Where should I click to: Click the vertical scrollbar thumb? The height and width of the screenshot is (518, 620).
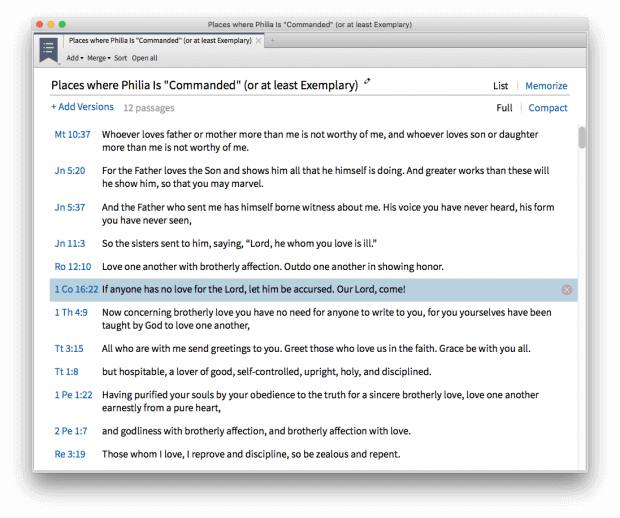tap(581, 138)
